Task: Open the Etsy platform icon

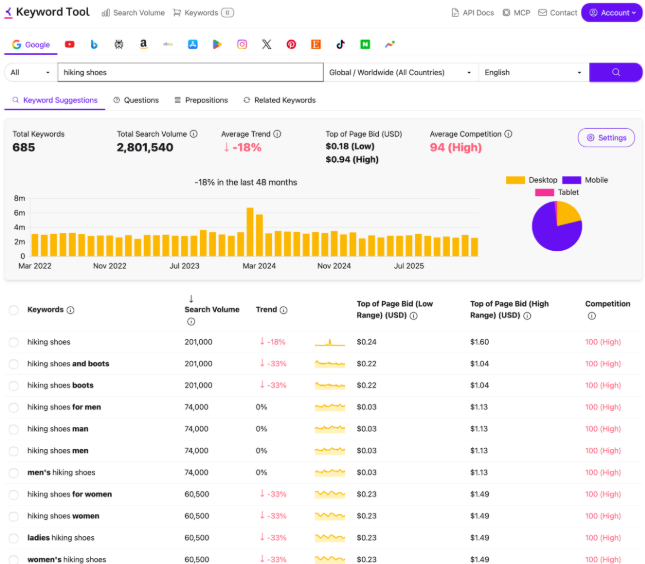Action: point(316,44)
